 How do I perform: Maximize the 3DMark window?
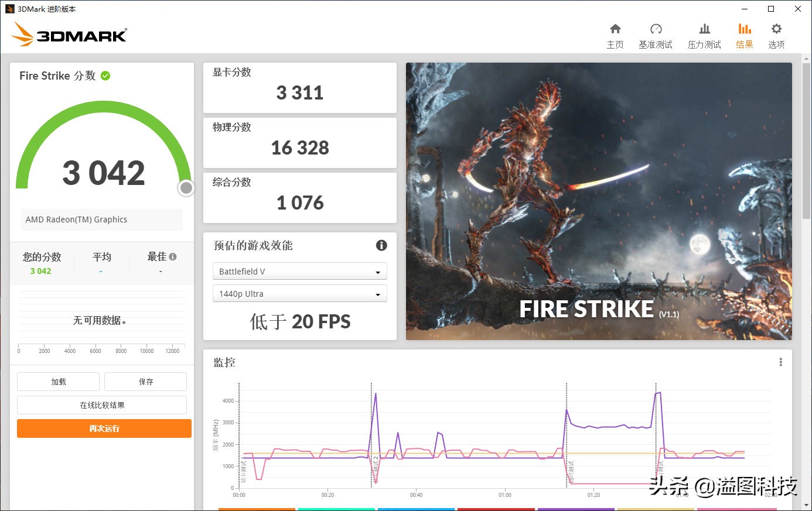[771, 9]
